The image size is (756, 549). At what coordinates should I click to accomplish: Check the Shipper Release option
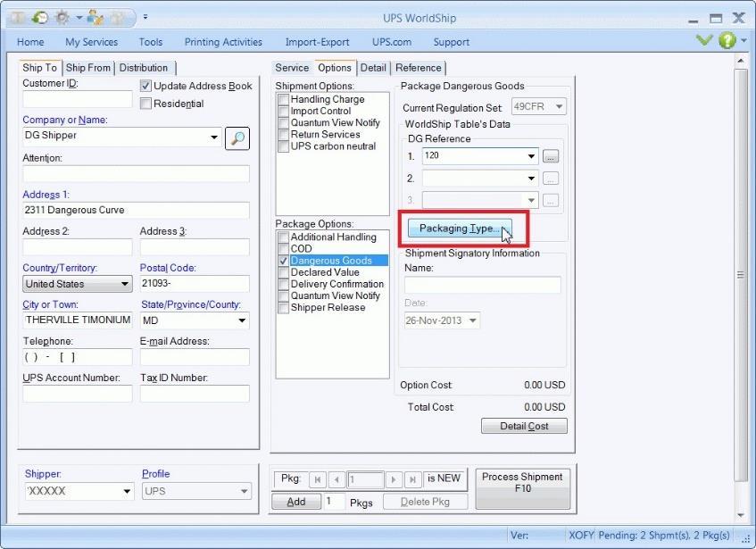(x=284, y=307)
